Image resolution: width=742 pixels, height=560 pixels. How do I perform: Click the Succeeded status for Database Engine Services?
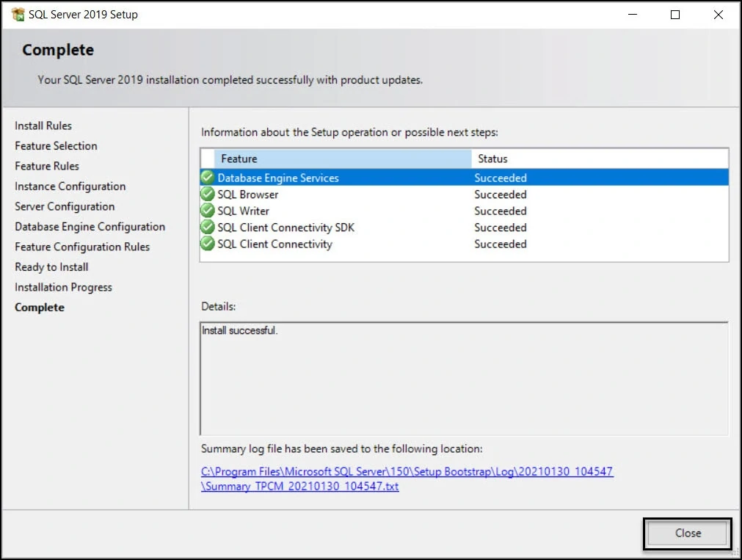coord(501,178)
